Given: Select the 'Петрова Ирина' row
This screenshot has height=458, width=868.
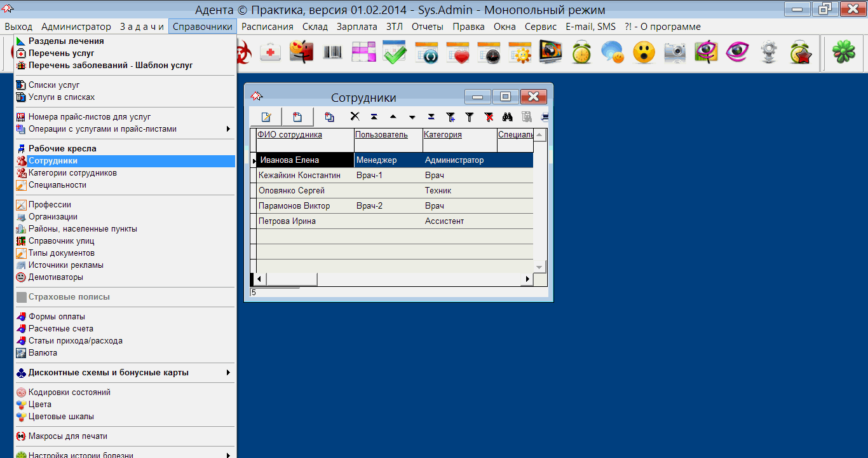Looking at the screenshot, I should (287, 221).
